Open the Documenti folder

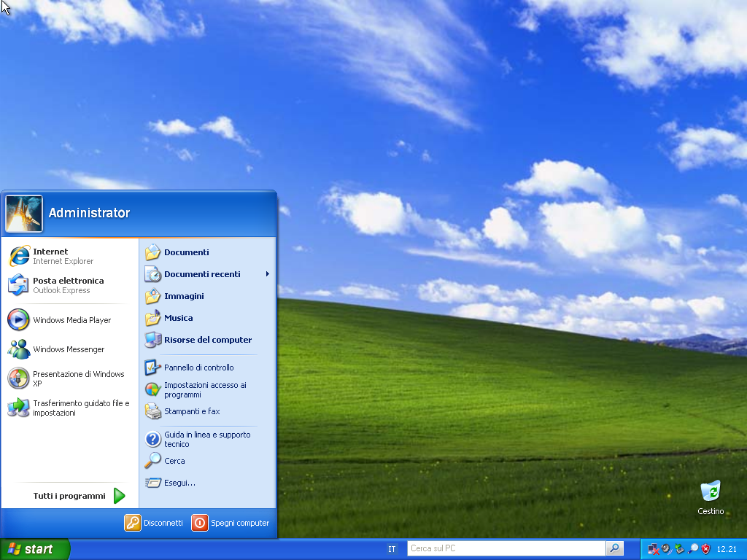(x=208, y=252)
